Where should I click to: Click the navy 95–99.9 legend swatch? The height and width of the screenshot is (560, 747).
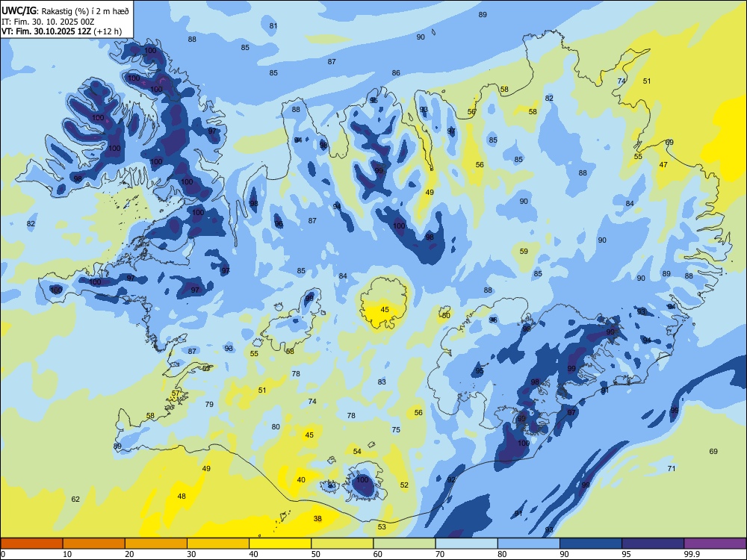click(653, 544)
